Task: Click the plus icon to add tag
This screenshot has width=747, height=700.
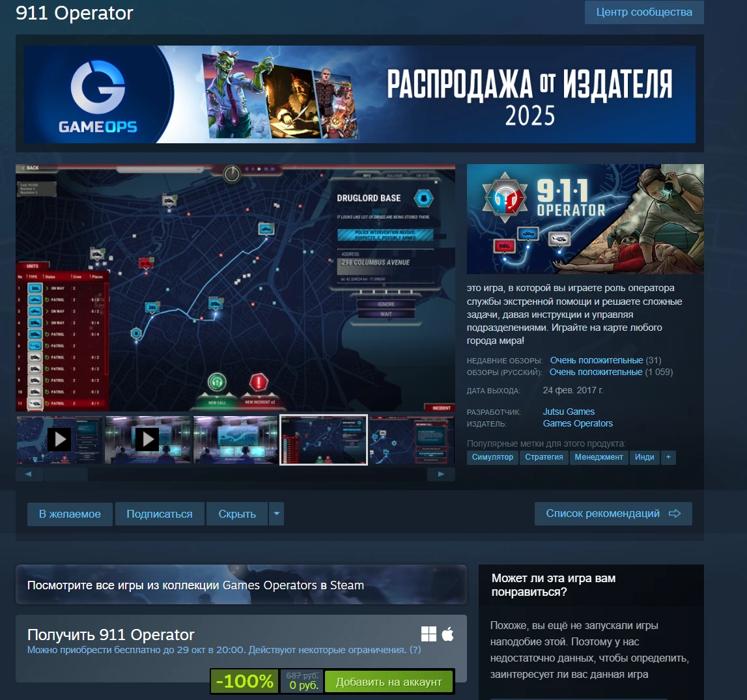Action: pyautogui.click(x=668, y=457)
